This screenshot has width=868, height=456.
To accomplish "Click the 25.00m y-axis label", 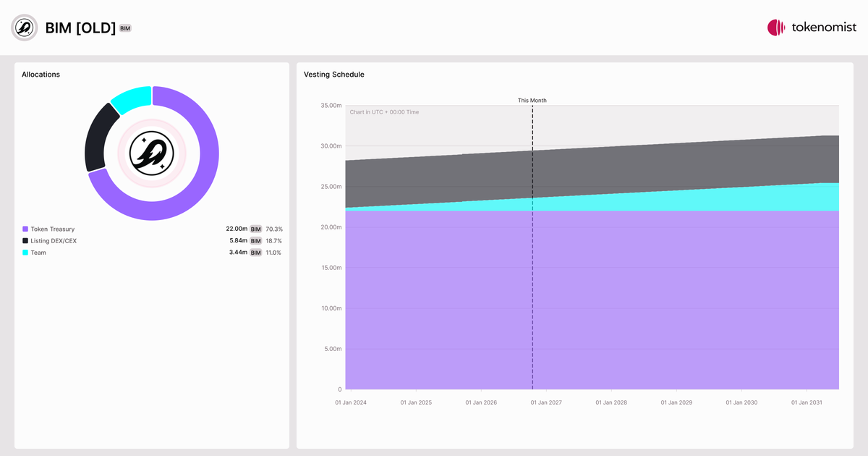I will point(330,187).
